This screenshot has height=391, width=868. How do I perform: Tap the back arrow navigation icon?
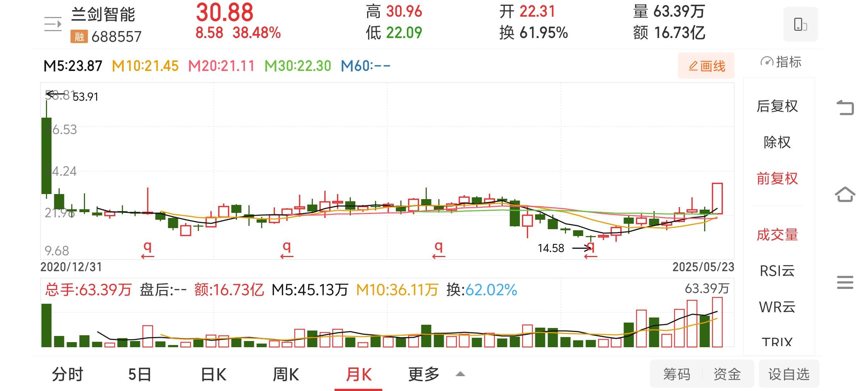[845, 108]
